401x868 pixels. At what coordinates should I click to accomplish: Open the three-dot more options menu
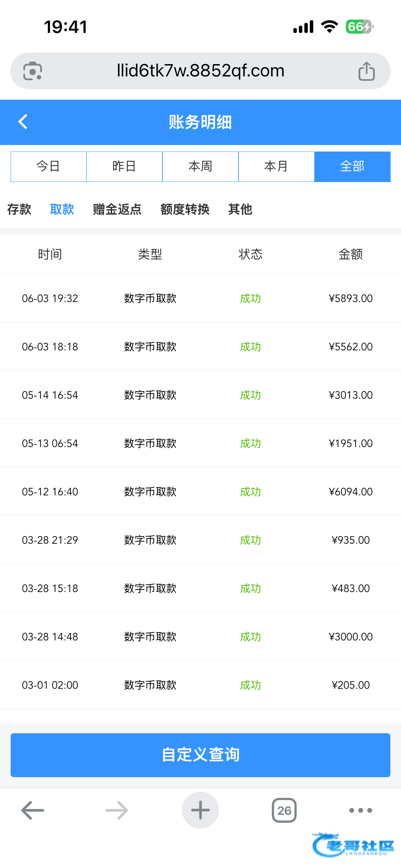tap(361, 810)
